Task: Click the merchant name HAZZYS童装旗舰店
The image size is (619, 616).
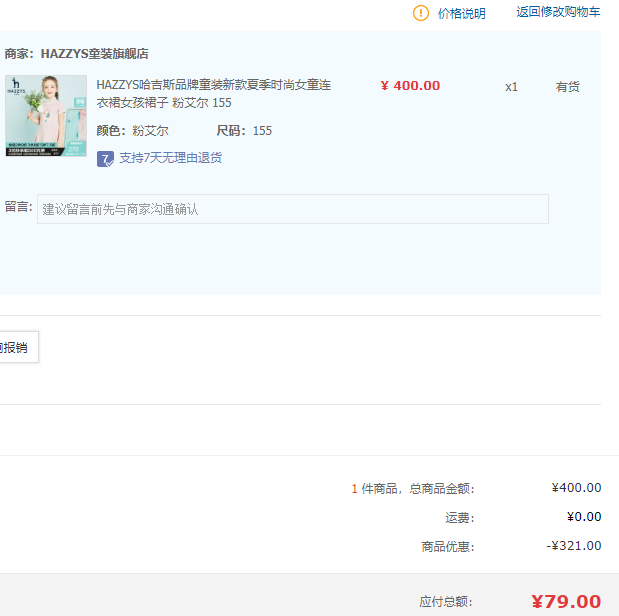Action: point(94,54)
